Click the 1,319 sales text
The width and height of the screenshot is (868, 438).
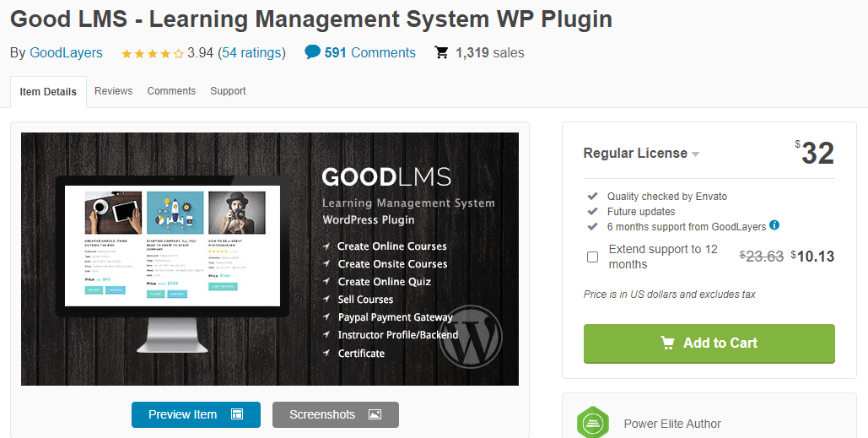(x=489, y=52)
